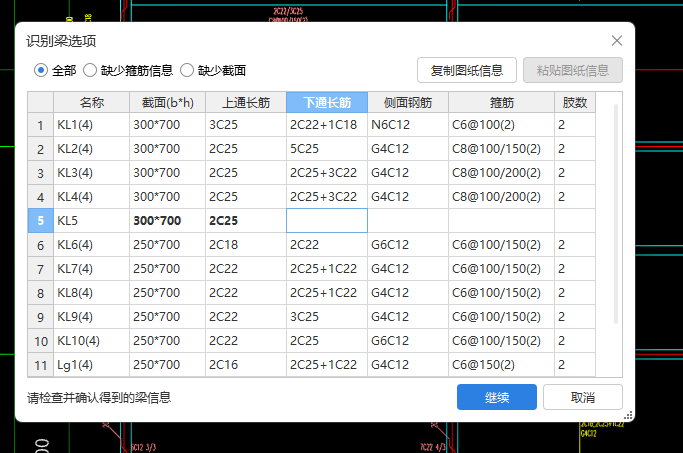Click the KL1(4) name cell
Screen dimensions: 683x453
coord(91,125)
